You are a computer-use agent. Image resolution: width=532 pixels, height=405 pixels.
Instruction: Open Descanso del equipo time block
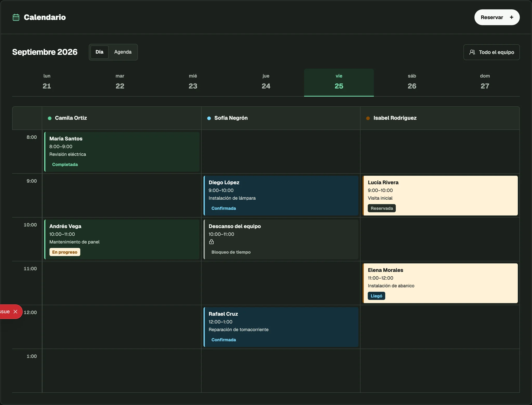click(x=281, y=239)
